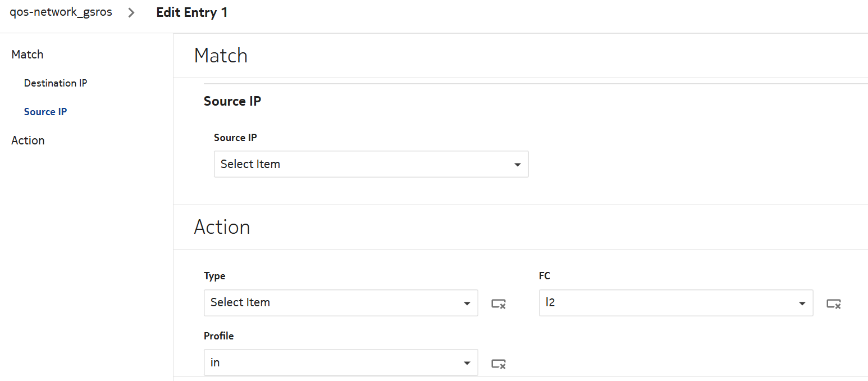Clear the Profile field value
868x381 pixels.
(499, 364)
